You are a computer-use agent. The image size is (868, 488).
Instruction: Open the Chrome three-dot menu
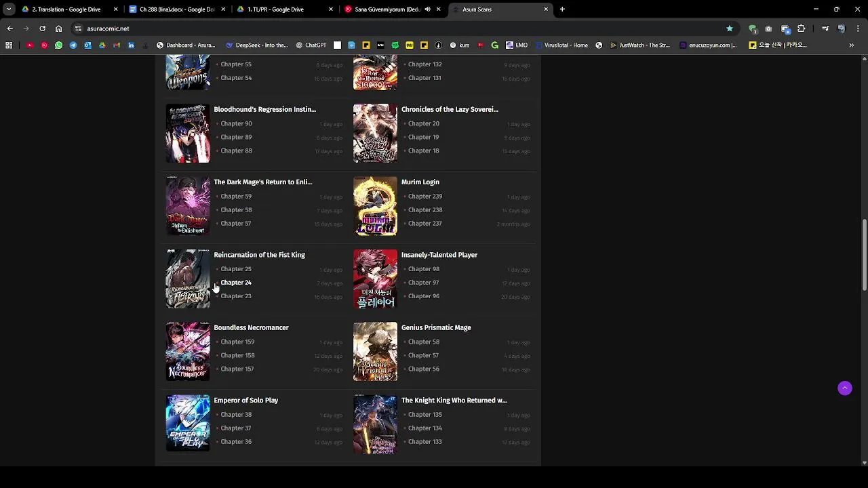[x=858, y=28]
